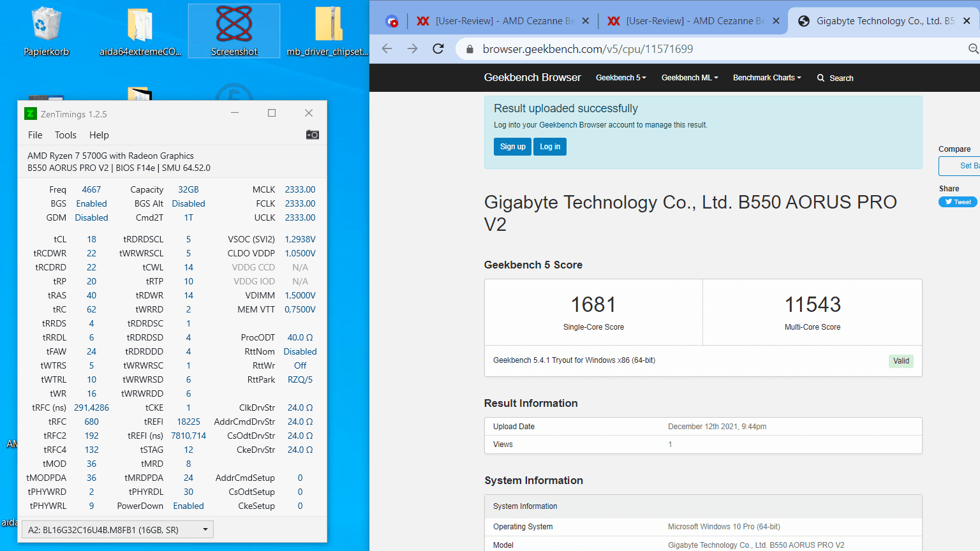Click the Cmd2T value 1T
The width and height of the screenshot is (980, 551).
188,217
